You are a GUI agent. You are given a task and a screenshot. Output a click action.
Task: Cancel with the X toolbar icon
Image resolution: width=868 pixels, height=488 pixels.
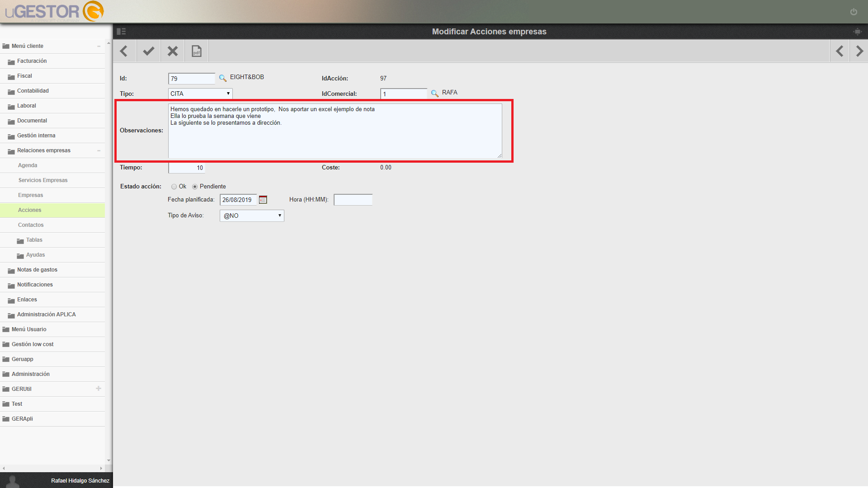coord(172,51)
